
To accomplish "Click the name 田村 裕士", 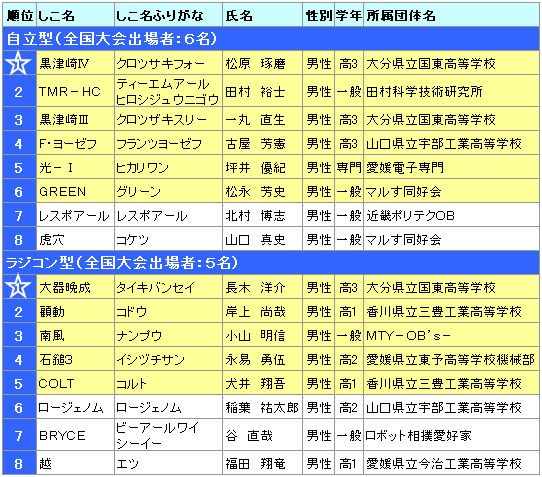I will coord(255,92).
